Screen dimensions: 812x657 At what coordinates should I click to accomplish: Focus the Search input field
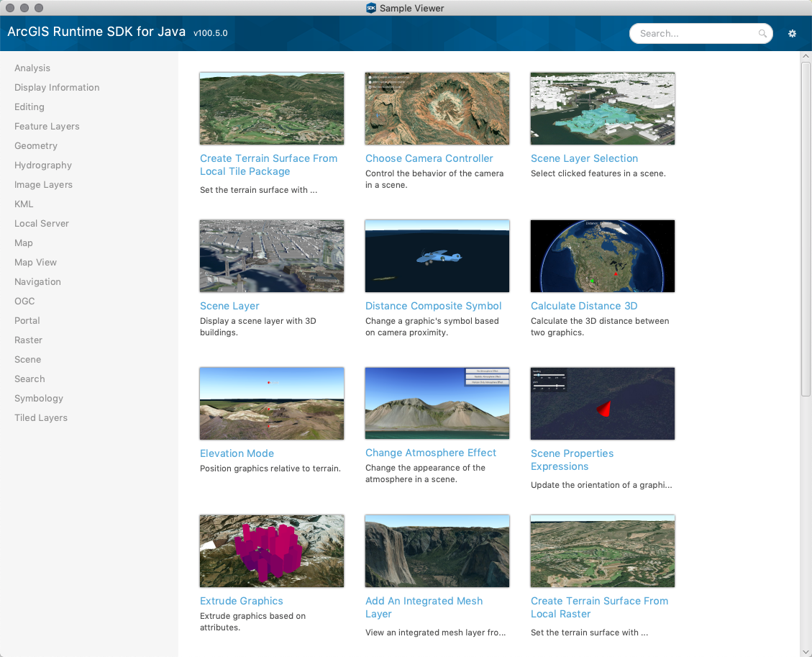point(701,34)
